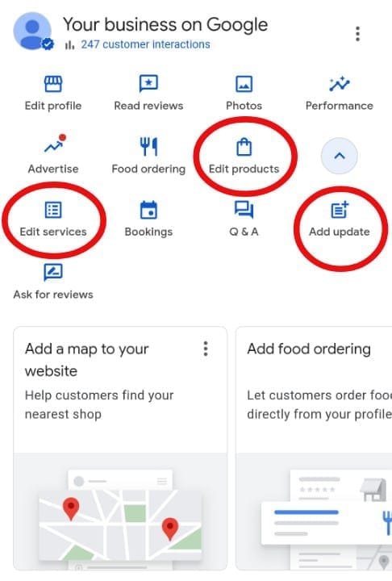Open Q & A chat bubbles icon

click(x=244, y=209)
